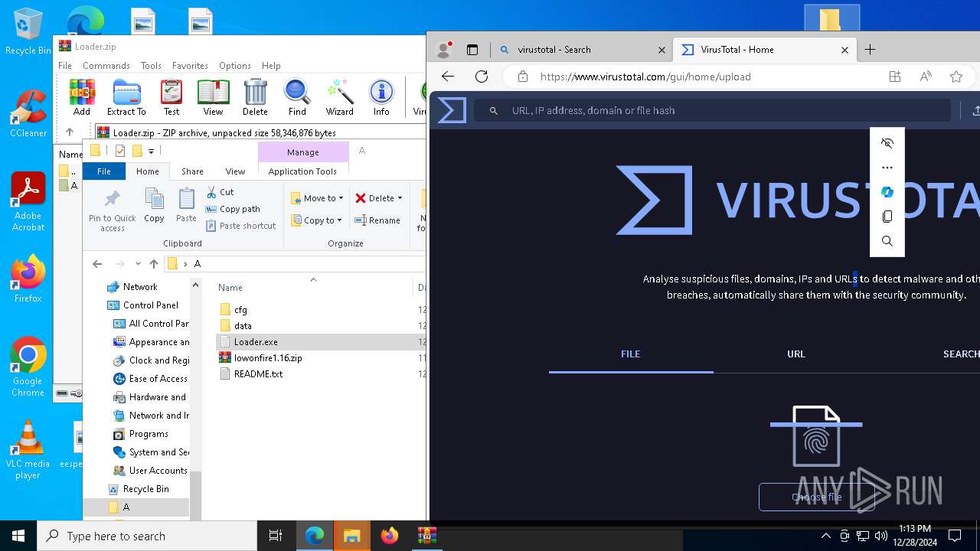Click Edge back button
This screenshot has width=980, height=551.
448,77
